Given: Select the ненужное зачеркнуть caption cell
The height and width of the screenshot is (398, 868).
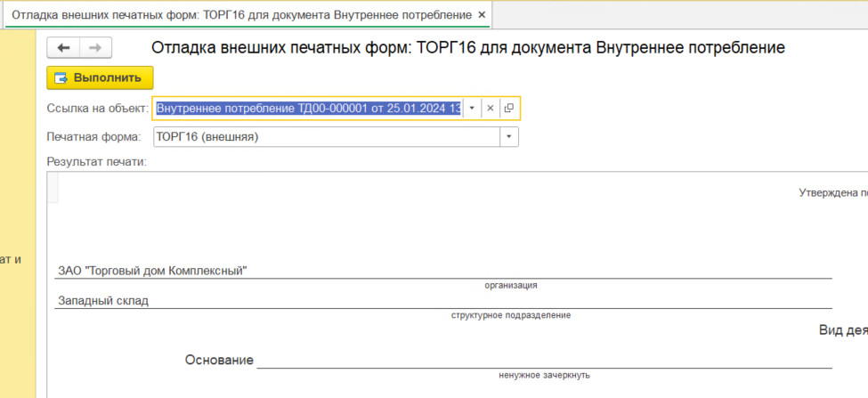Looking at the screenshot, I should [544, 376].
